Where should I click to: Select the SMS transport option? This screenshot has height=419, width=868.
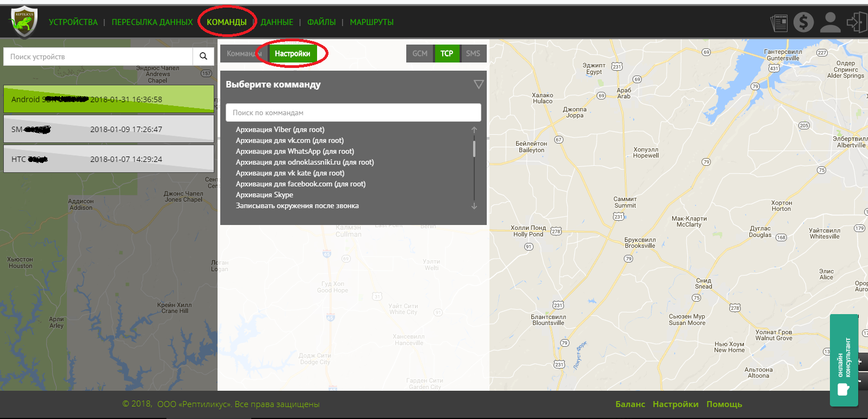pos(473,53)
